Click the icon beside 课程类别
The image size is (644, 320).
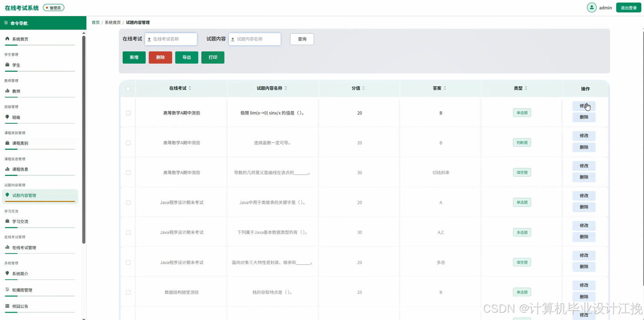pos(7,143)
